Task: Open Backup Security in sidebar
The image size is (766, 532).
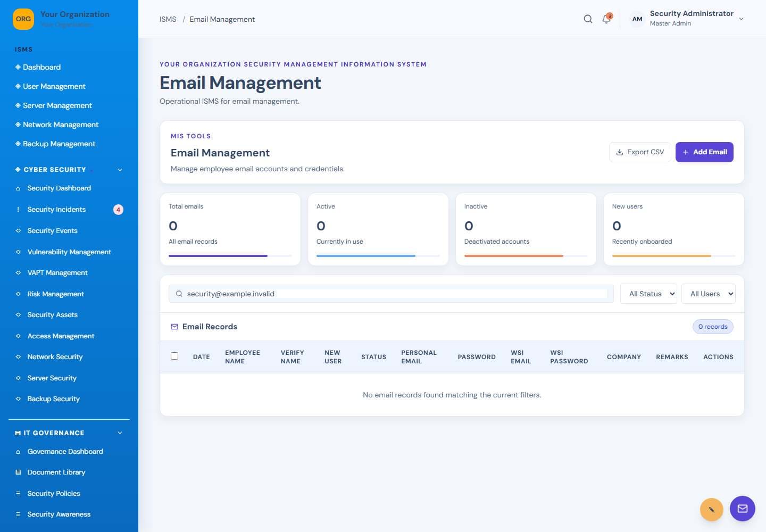Action: pos(53,399)
